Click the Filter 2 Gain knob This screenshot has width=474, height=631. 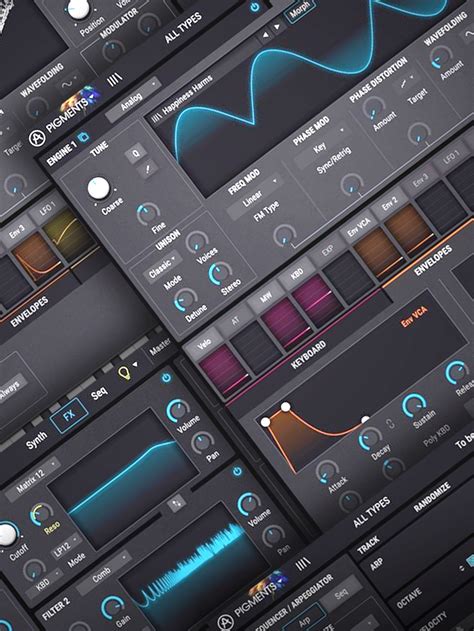[x=113, y=607]
